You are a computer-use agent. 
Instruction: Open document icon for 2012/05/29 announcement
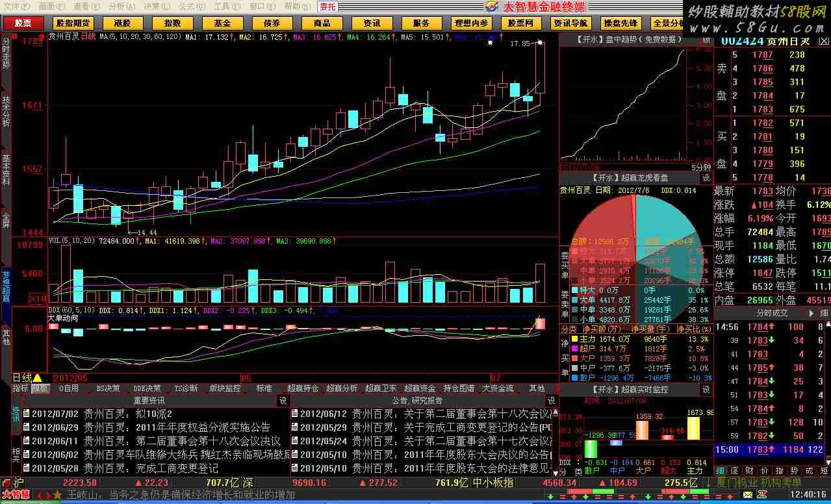coord(295,427)
